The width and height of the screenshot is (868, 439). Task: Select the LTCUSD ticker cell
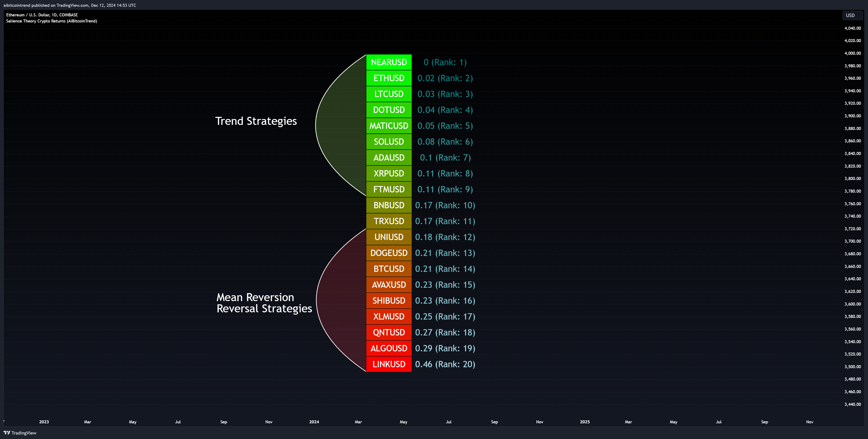389,94
